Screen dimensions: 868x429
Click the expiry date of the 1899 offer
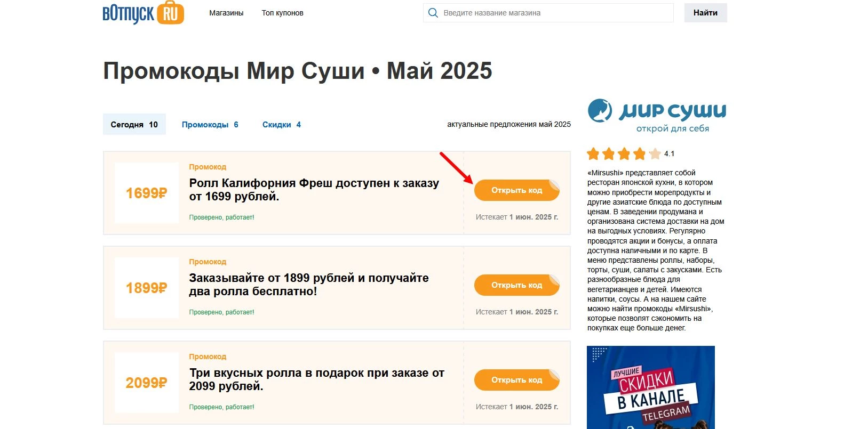point(517,312)
